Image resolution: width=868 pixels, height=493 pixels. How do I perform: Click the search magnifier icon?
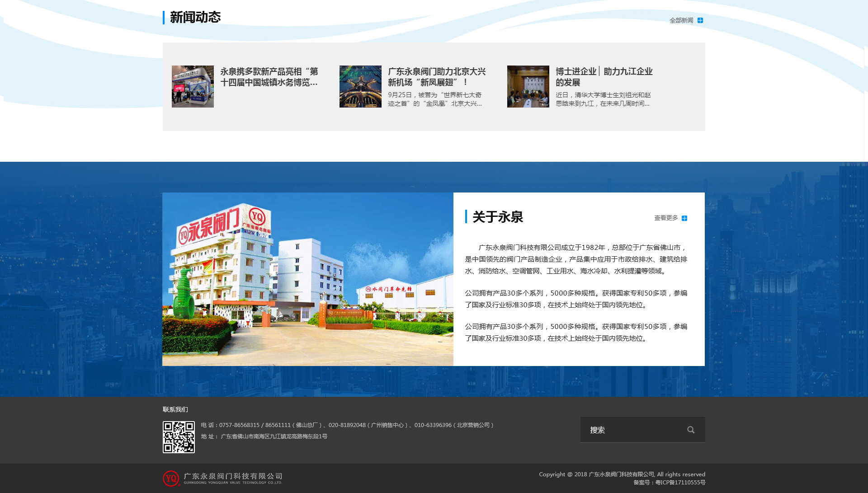pyautogui.click(x=691, y=430)
